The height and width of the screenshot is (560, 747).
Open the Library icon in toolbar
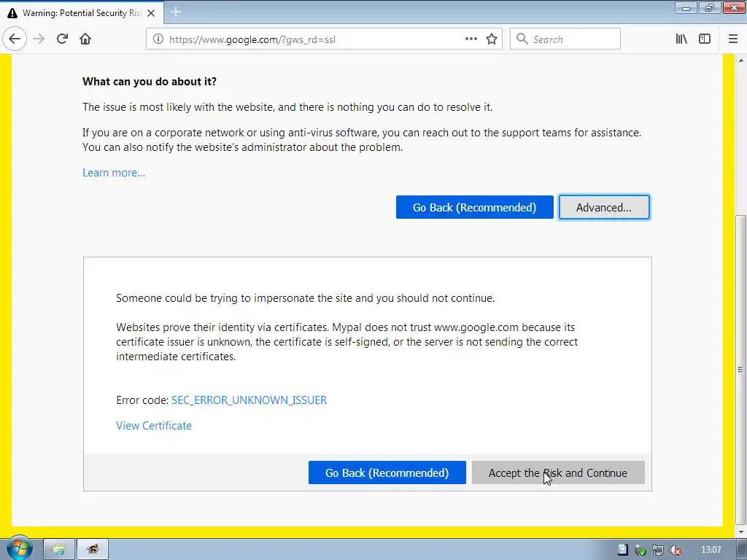tap(681, 39)
